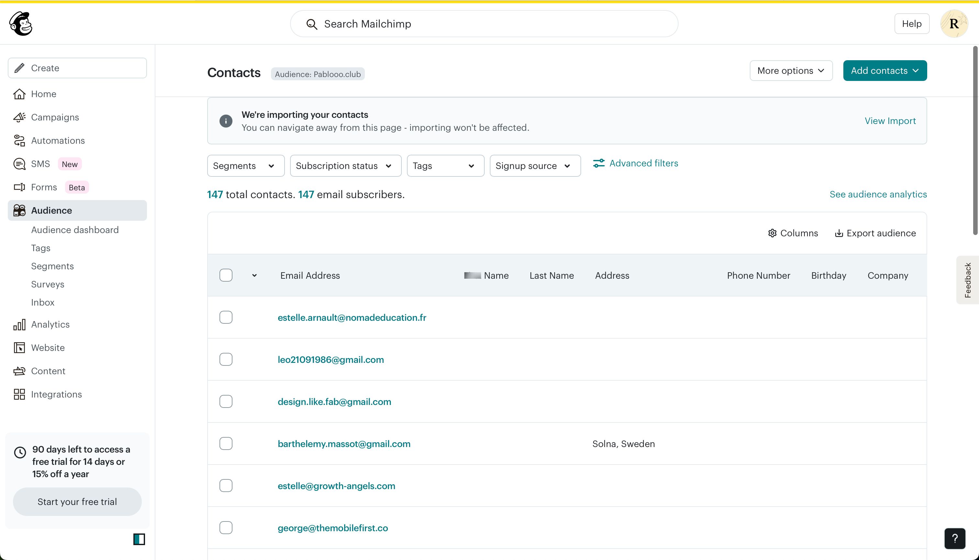Viewport: 979px width, 560px height.
Task: Click the Address column header
Action: click(x=612, y=275)
